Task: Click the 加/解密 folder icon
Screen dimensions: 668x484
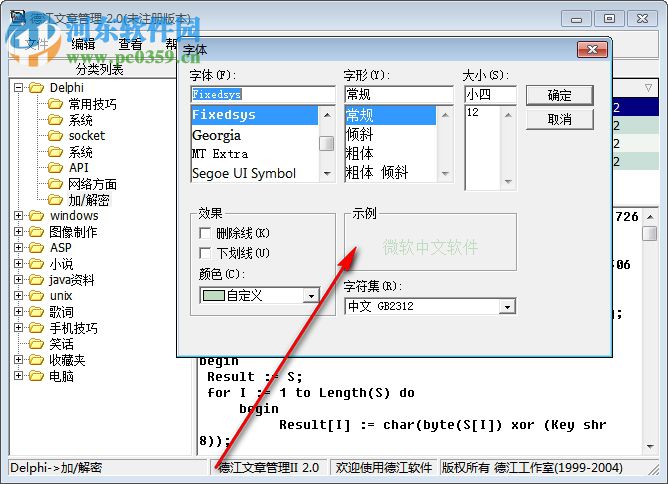Action: (x=55, y=200)
